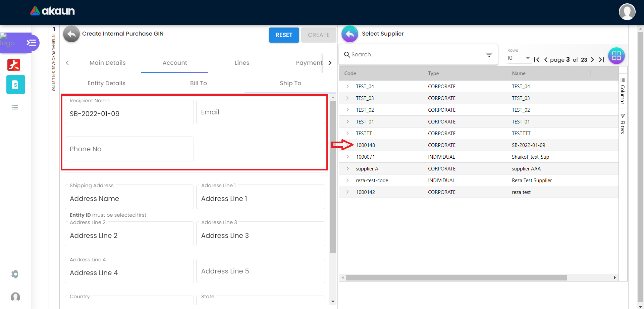Expand the TEST_04 supplier row

tap(347, 86)
